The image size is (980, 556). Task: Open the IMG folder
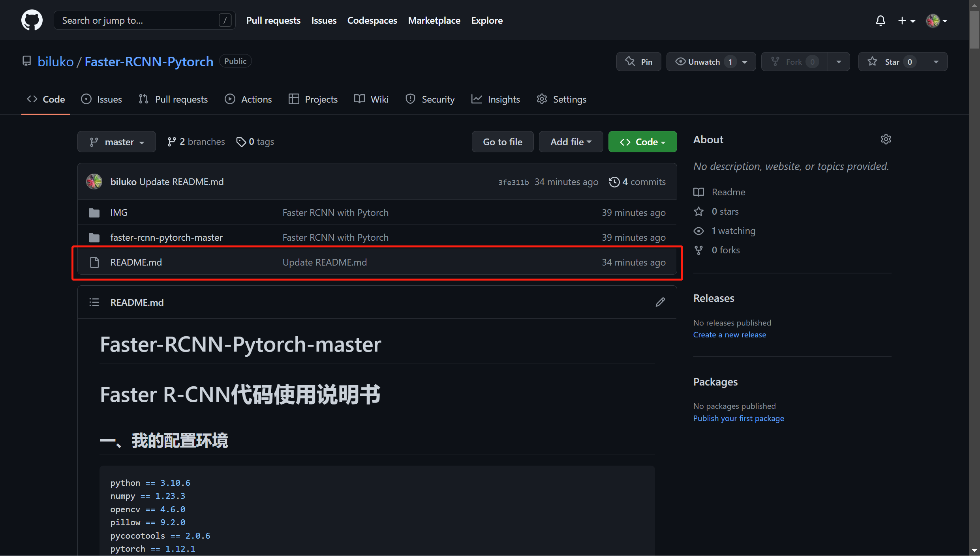[x=119, y=212]
